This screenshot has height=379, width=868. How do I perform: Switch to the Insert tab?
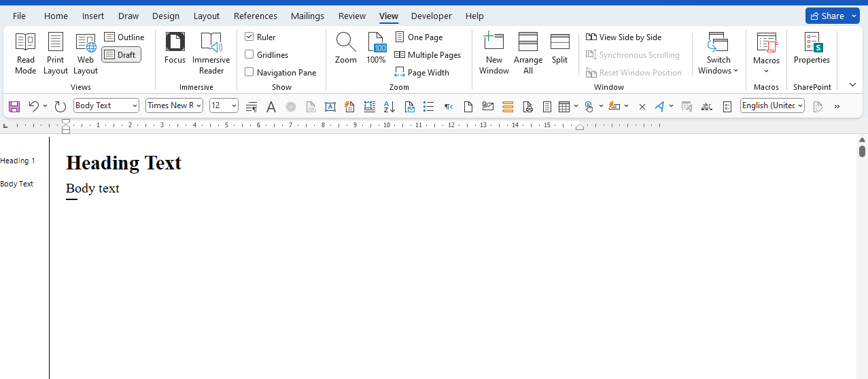(x=93, y=16)
